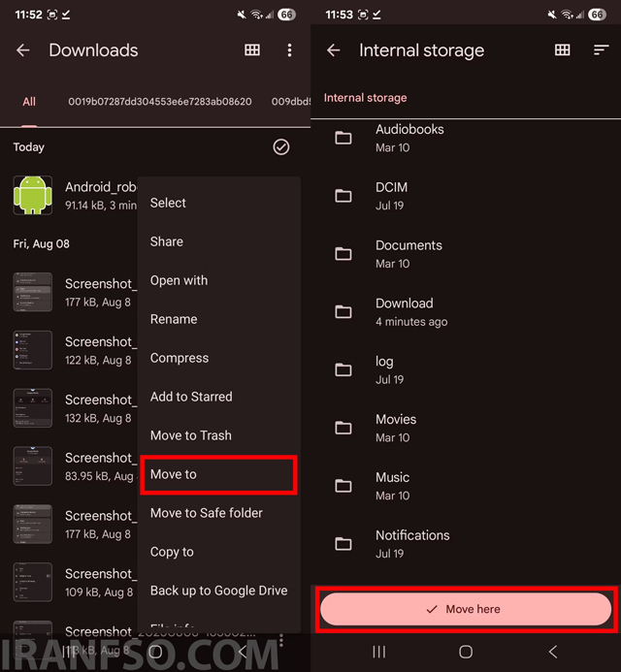
Task: Open the DCIM folder icon
Action: 343,196
